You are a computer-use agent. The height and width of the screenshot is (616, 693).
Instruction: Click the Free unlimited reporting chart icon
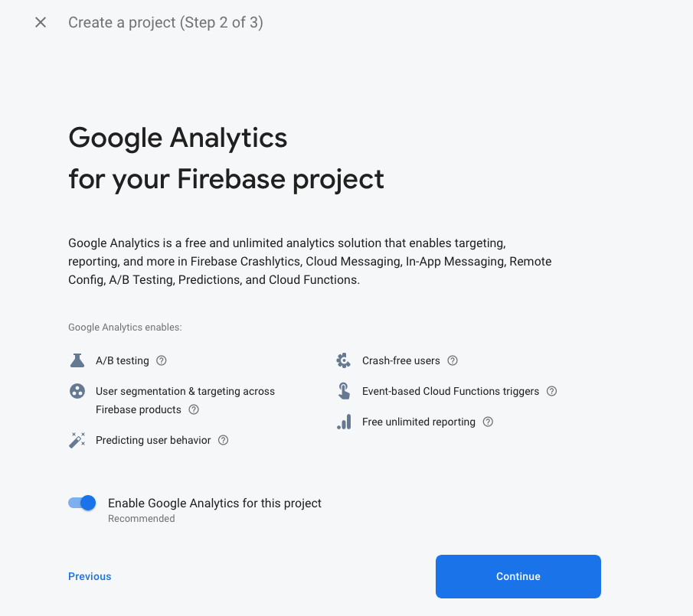pos(344,422)
